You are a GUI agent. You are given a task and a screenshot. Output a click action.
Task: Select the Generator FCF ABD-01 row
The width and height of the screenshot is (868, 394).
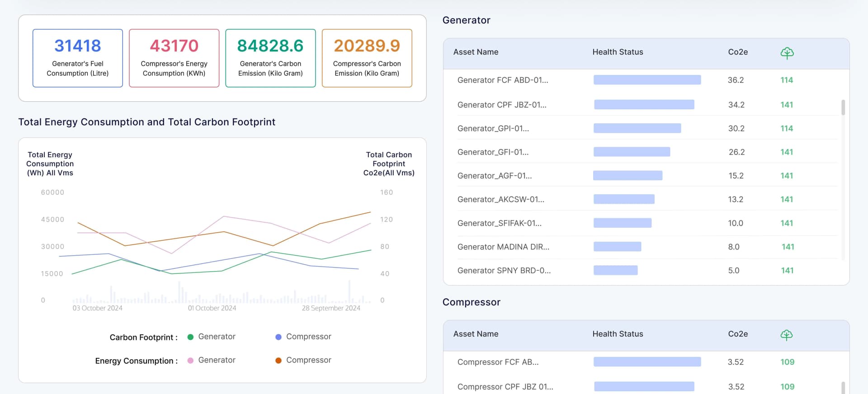(502, 80)
